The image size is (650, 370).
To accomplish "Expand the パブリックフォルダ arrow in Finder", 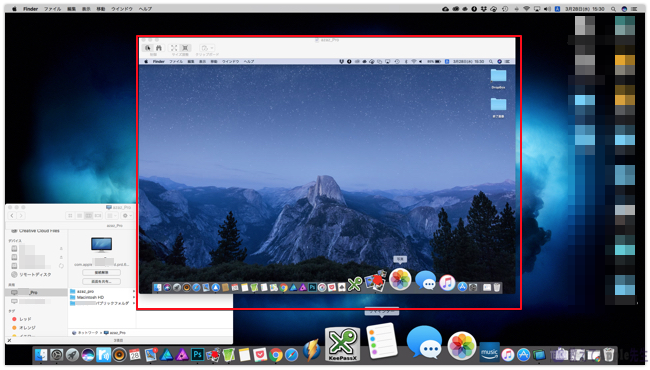I will (x=133, y=303).
